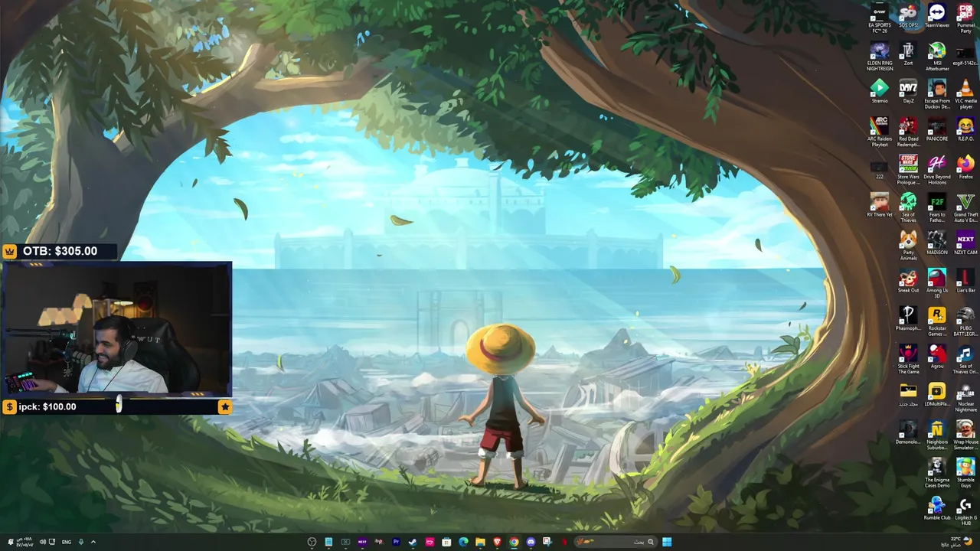Screen dimensions: 980x551
Task: Select the Grand Theft Auto V shortcut
Action: 965,208
